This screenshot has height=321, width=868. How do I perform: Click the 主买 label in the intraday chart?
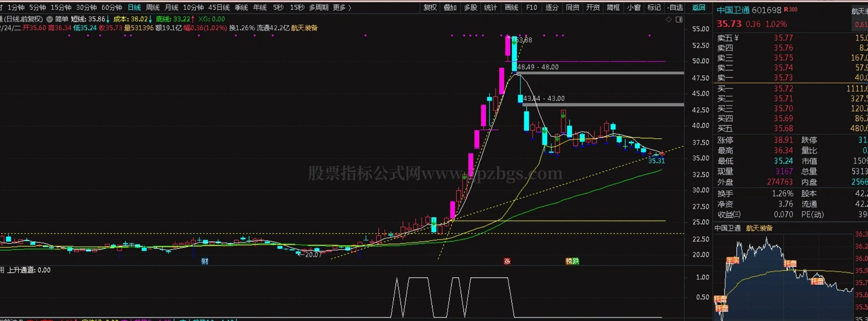(x=732, y=260)
